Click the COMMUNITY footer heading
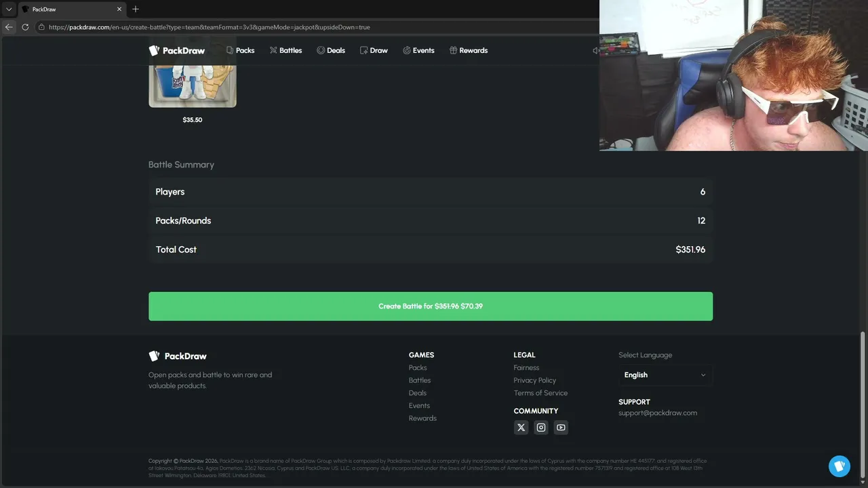The image size is (868, 488). pyautogui.click(x=536, y=411)
